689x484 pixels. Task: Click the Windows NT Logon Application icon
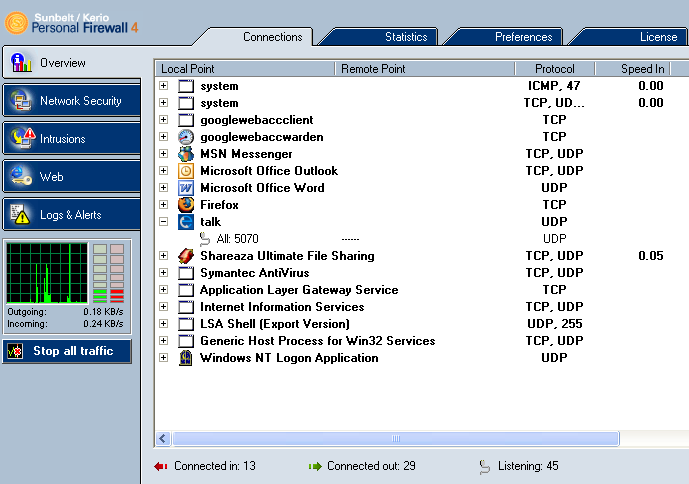pyautogui.click(x=186, y=358)
